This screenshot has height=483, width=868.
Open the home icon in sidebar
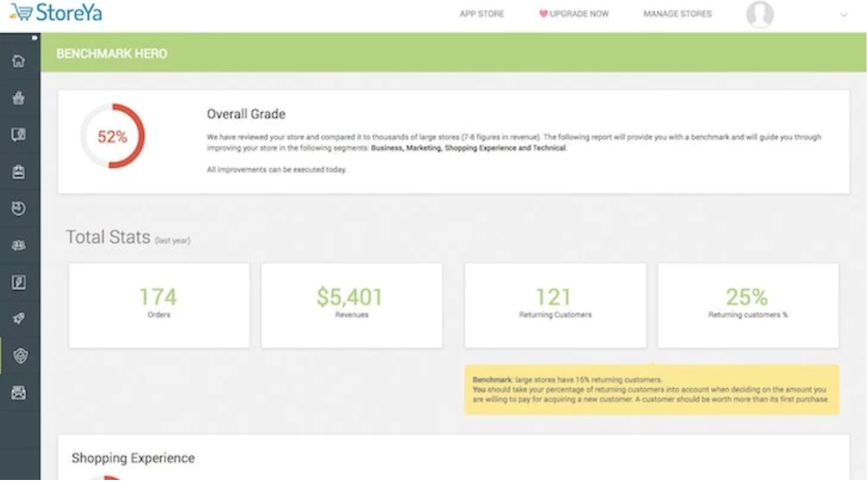[x=19, y=62]
